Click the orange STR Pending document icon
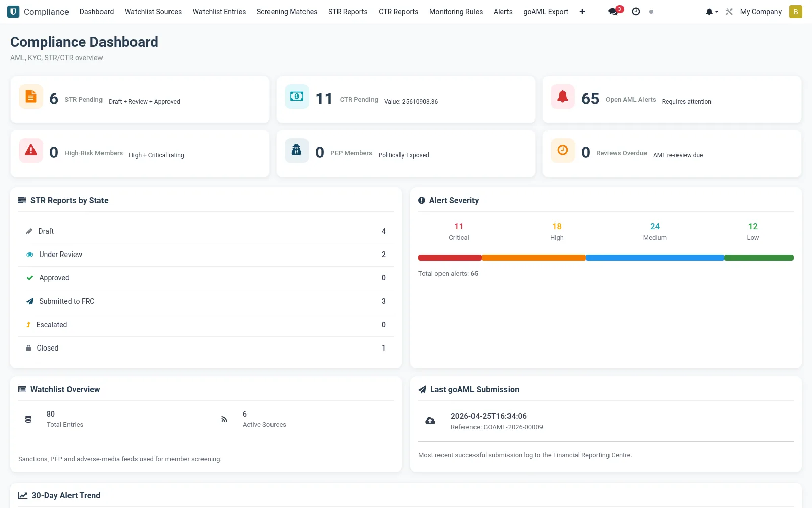The width and height of the screenshot is (812, 508). click(x=31, y=97)
